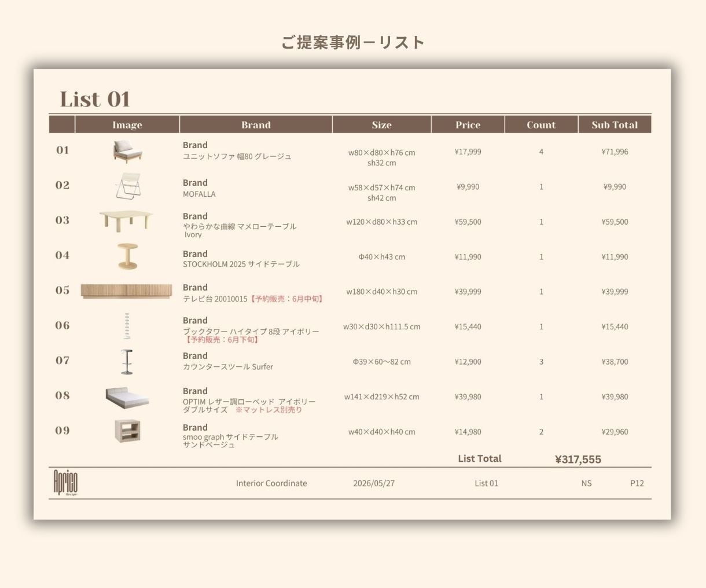The image size is (706, 588).
Task: Click the size Φ39×60〜82 cm
Action: coord(382,362)
